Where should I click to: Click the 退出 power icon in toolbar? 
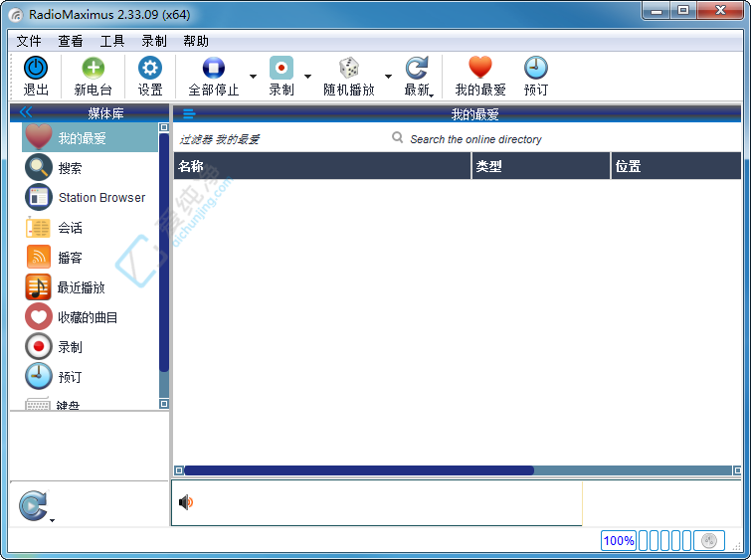[x=36, y=68]
